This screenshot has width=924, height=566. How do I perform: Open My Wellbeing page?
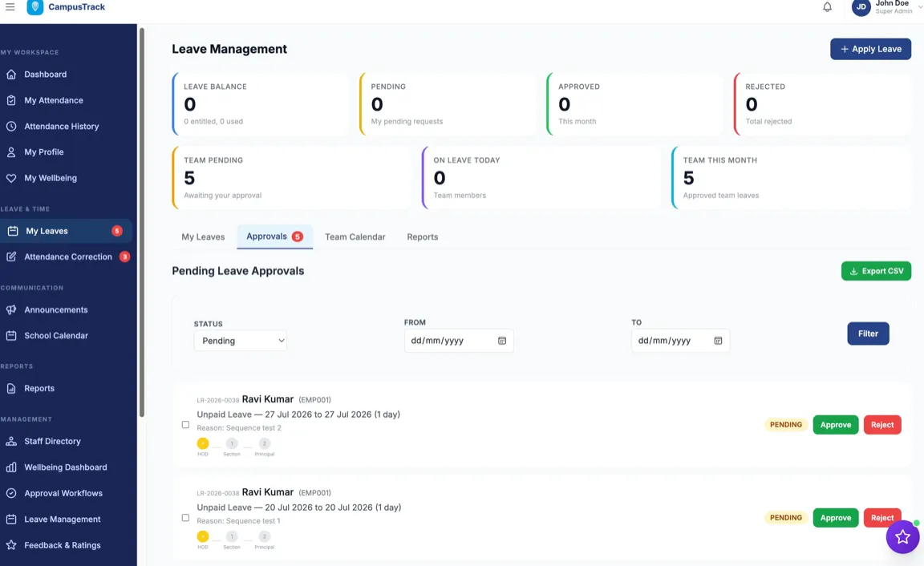click(50, 177)
